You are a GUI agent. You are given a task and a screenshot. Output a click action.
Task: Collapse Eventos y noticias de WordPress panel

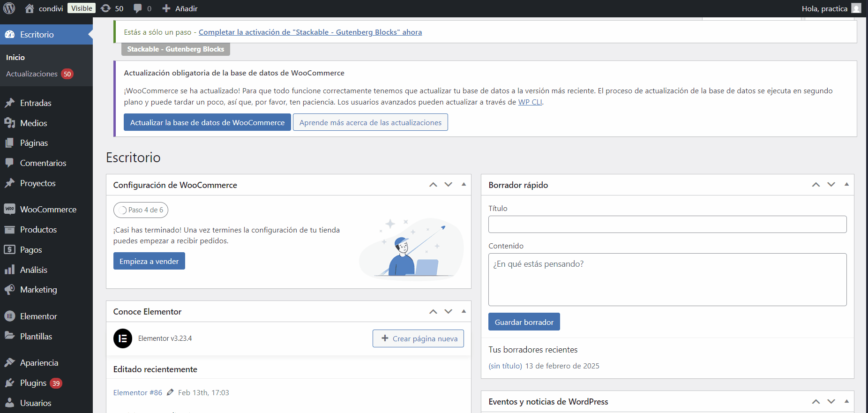pyautogui.click(x=846, y=401)
